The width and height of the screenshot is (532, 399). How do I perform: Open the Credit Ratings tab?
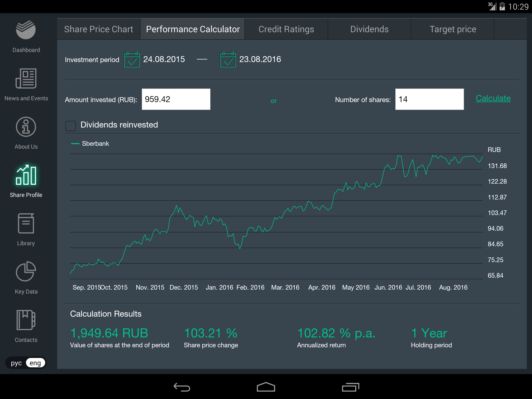click(286, 29)
